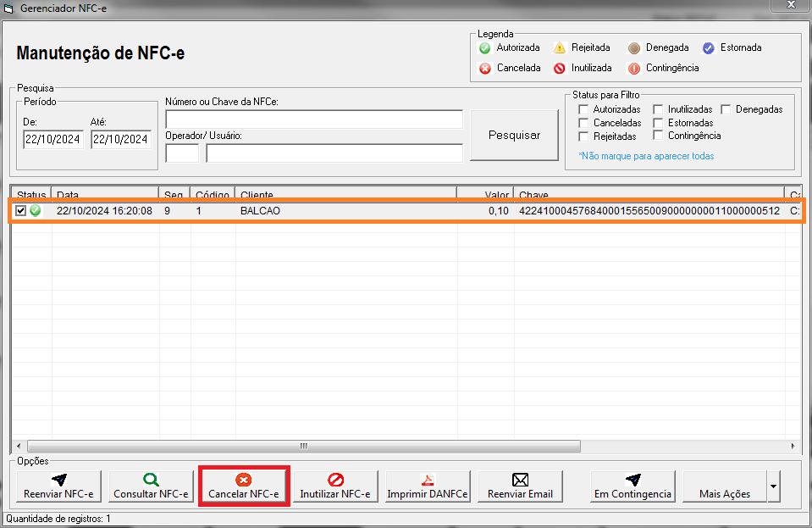The image size is (812, 528).
Task: Enable the Autorizadas filter checkbox
Action: 583,109
